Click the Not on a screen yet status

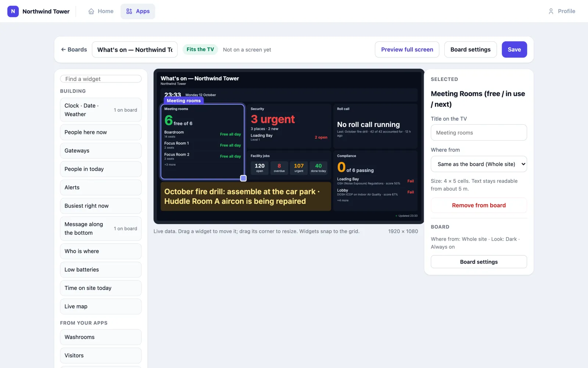coord(247,50)
